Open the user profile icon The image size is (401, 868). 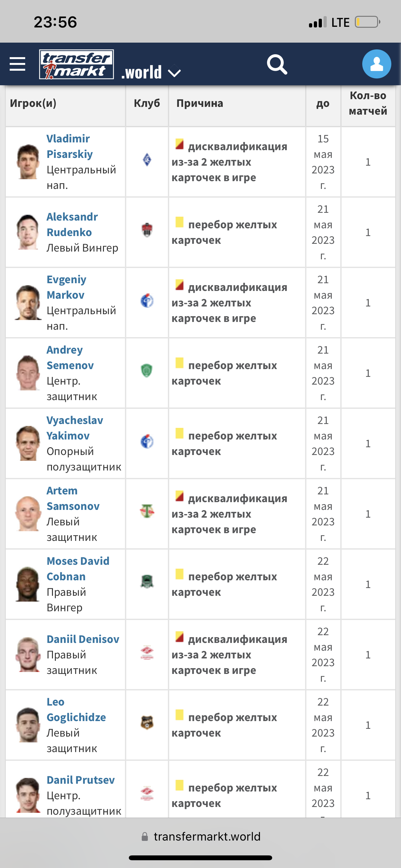click(x=376, y=64)
